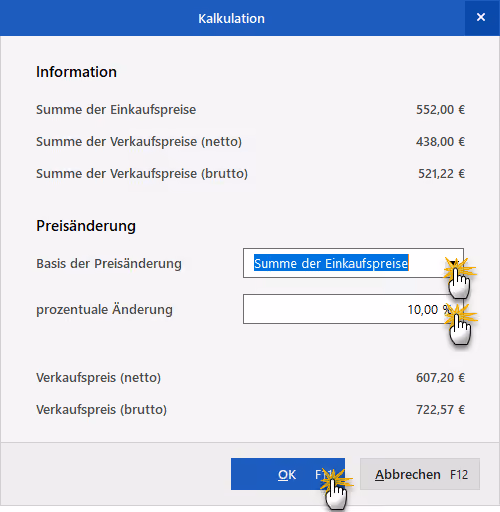This screenshot has width=500, height=512.
Task: Click the 607,20 € net price value
Action: click(x=440, y=378)
